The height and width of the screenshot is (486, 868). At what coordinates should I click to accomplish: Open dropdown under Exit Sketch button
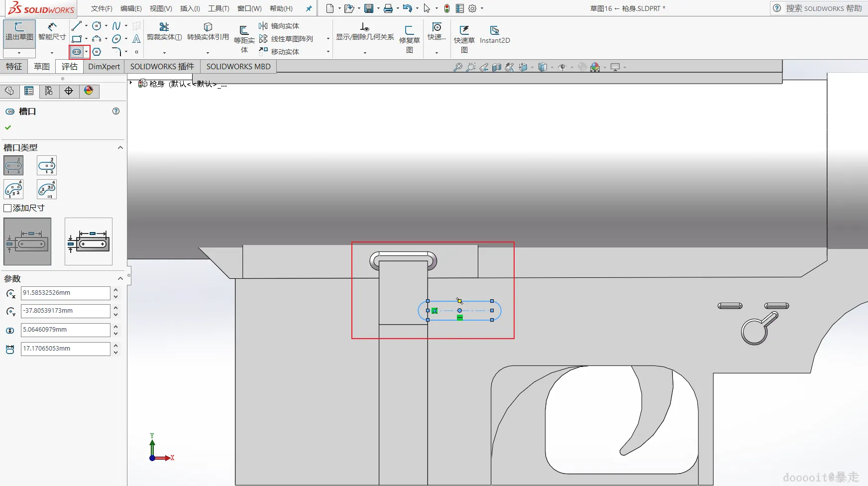tap(19, 53)
